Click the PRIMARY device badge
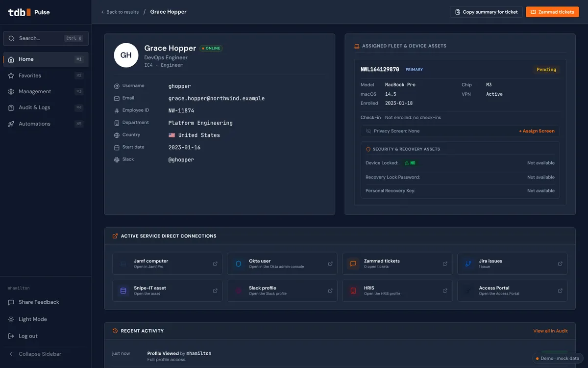The width and height of the screenshot is (588, 368). coord(414,70)
